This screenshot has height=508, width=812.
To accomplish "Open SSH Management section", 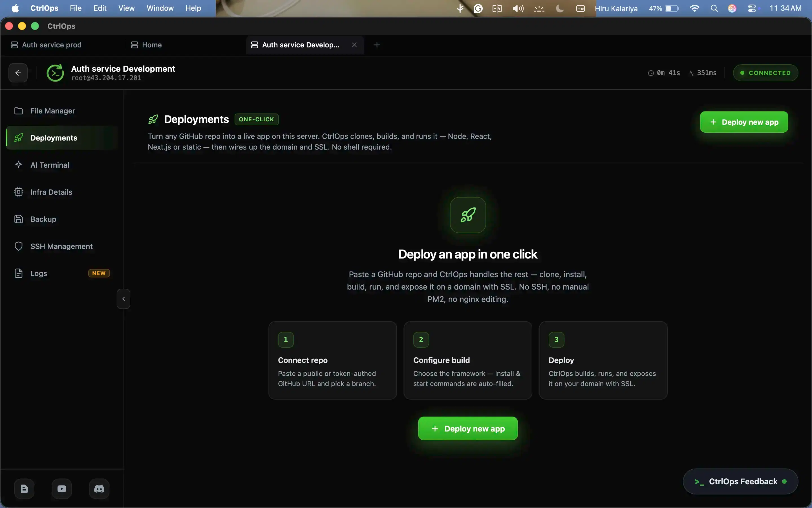I will point(62,246).
